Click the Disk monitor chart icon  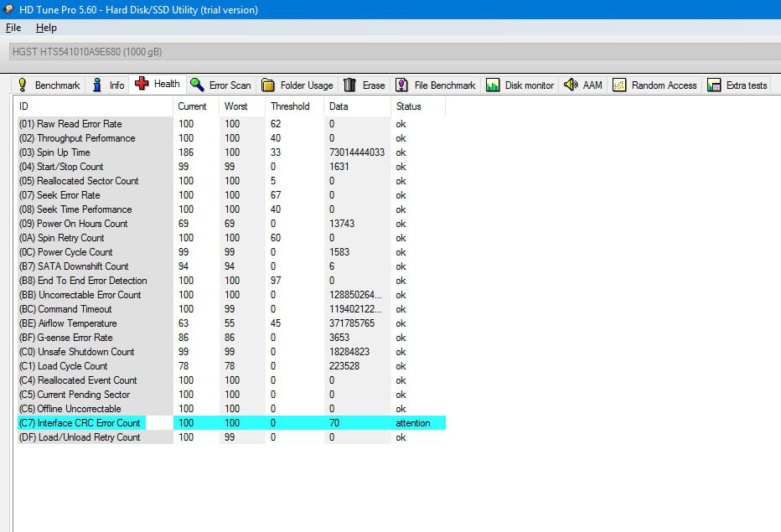[x=493, y=85]
